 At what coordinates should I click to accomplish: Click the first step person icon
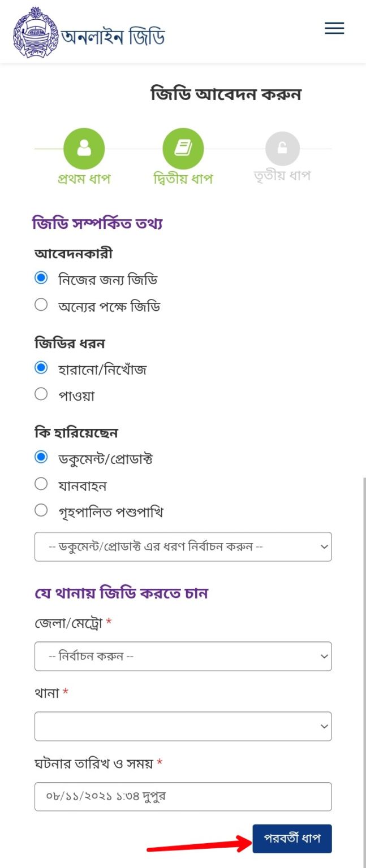84,149
